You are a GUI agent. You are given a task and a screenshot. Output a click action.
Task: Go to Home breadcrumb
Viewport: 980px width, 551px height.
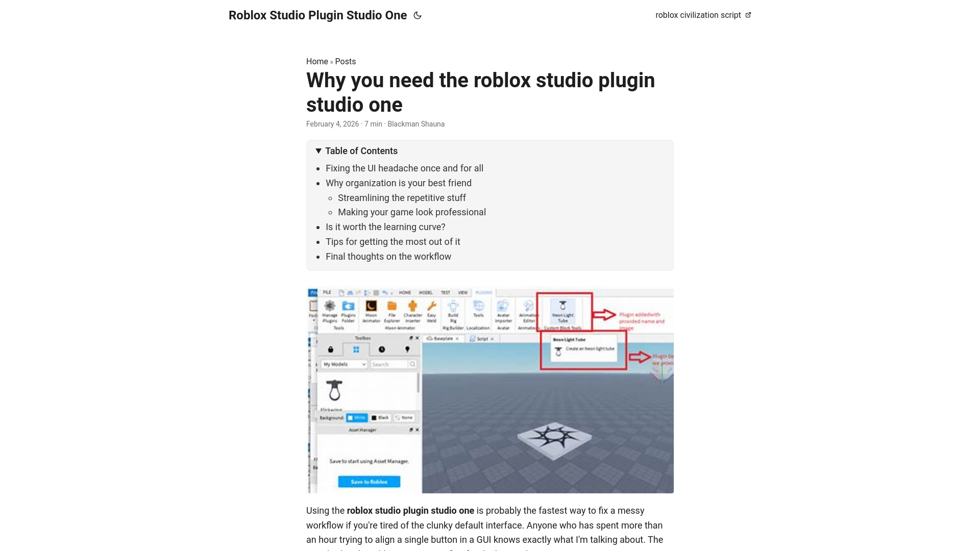(x=317, y=61)
